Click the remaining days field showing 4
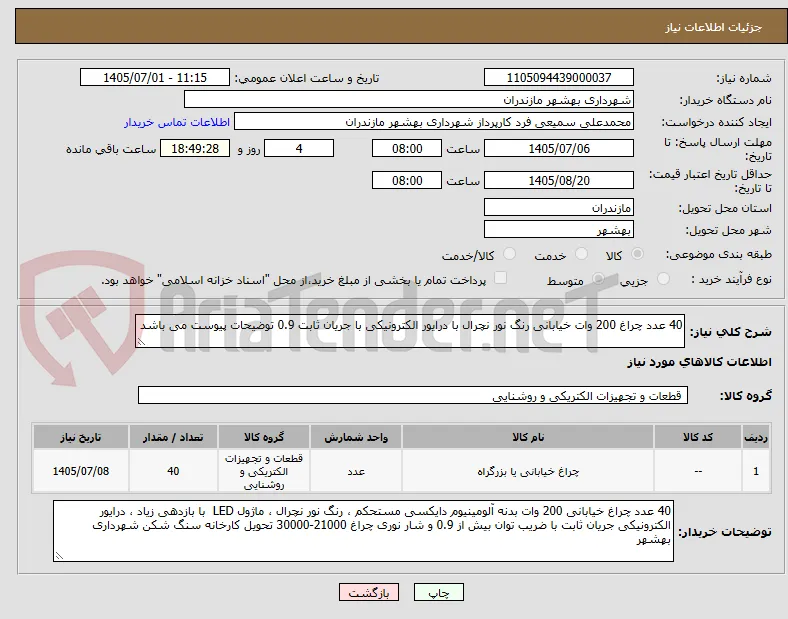The image size is (788, 619). [x=299, y=149]
